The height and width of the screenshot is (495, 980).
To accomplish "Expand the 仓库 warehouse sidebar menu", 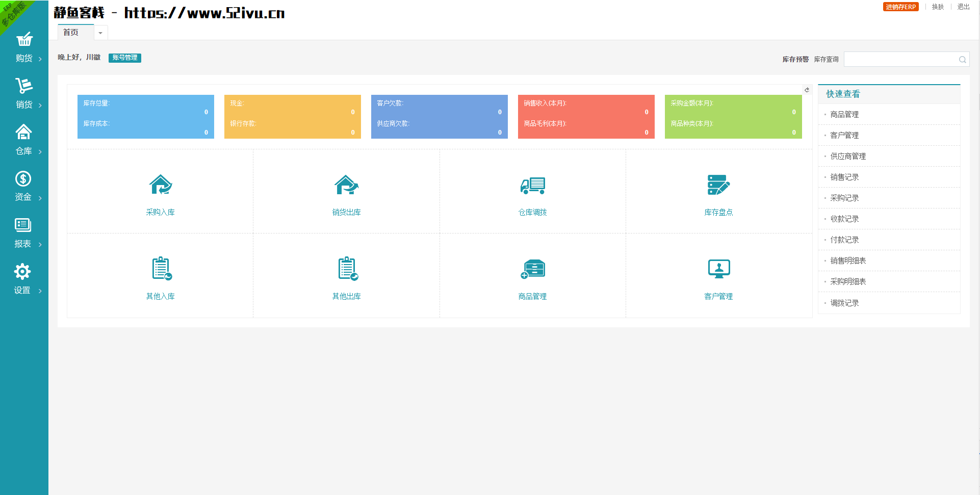I will click(x=24, y=140).
